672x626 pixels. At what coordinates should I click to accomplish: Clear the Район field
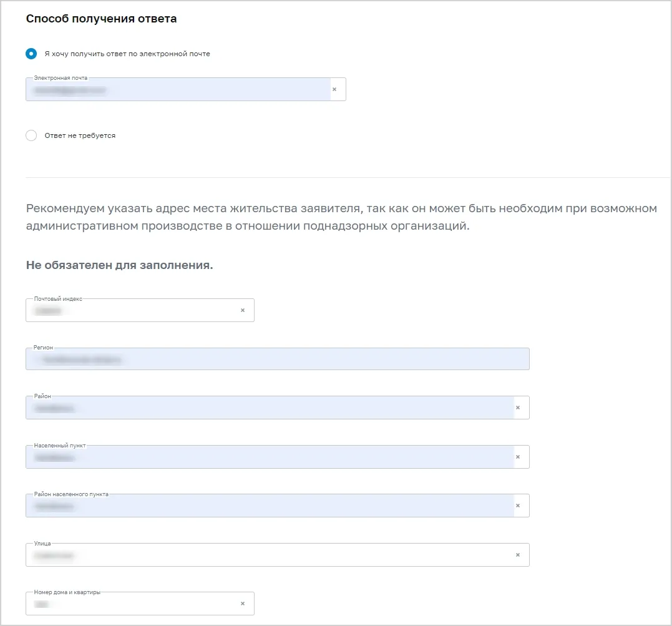coord(518,408)
